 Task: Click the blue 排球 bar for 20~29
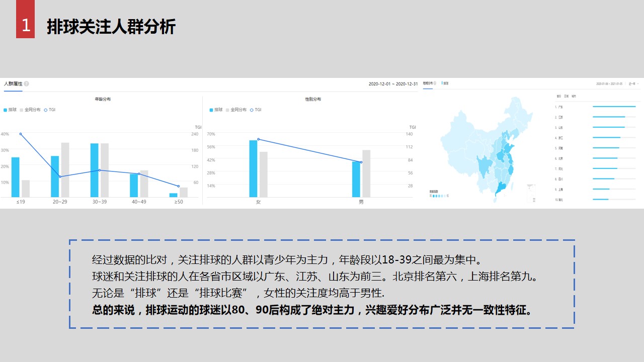pyautogui.click(x=55, y=176)
